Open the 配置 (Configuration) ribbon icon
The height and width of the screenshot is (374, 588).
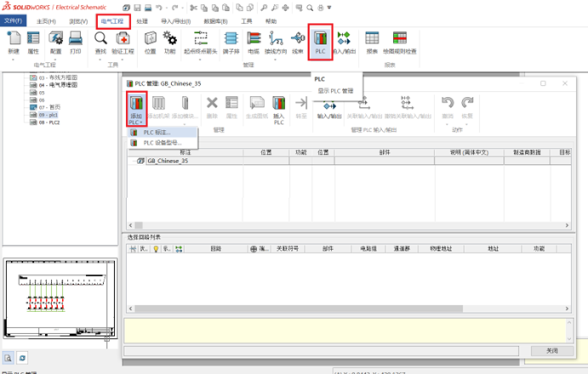pyautogui.click(x=56, y=39)
